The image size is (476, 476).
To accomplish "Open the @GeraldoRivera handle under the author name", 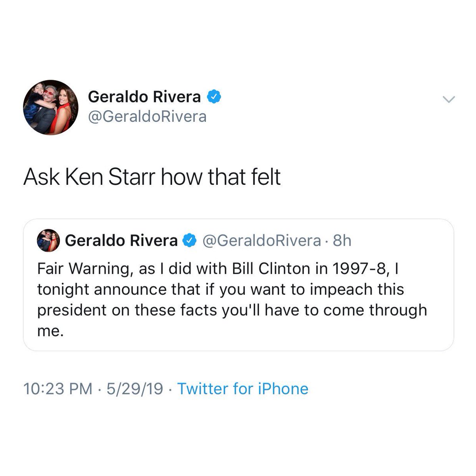I will [147, 117].
